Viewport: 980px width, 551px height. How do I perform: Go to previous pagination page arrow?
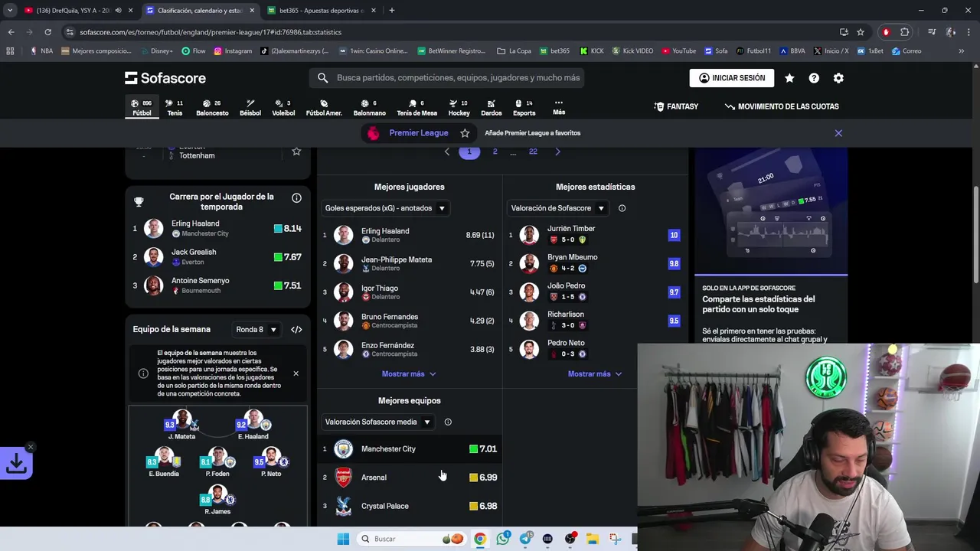[447, 152]
